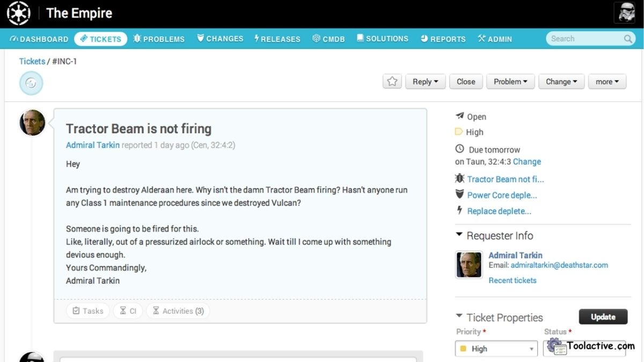Switch to the Tickets tab
This screenshot has width=644, height=362.
pyautogui.click(x=100, y=38)
